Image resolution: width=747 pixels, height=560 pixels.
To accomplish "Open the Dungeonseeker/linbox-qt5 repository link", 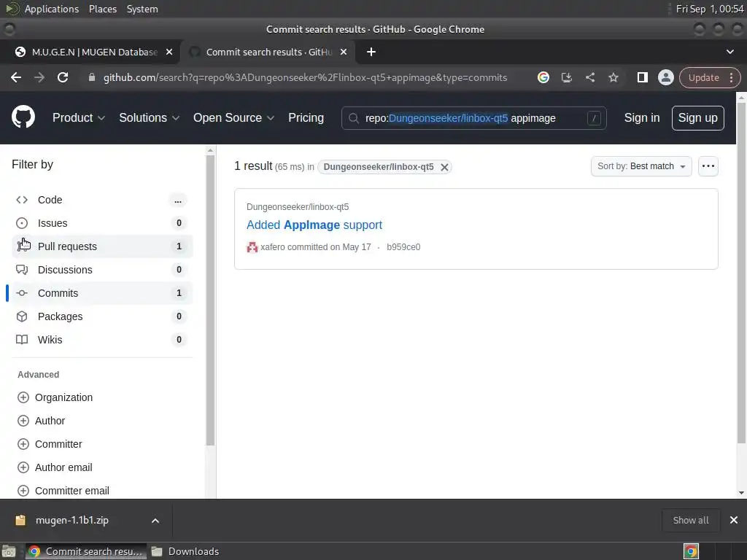I will (298, 206).
